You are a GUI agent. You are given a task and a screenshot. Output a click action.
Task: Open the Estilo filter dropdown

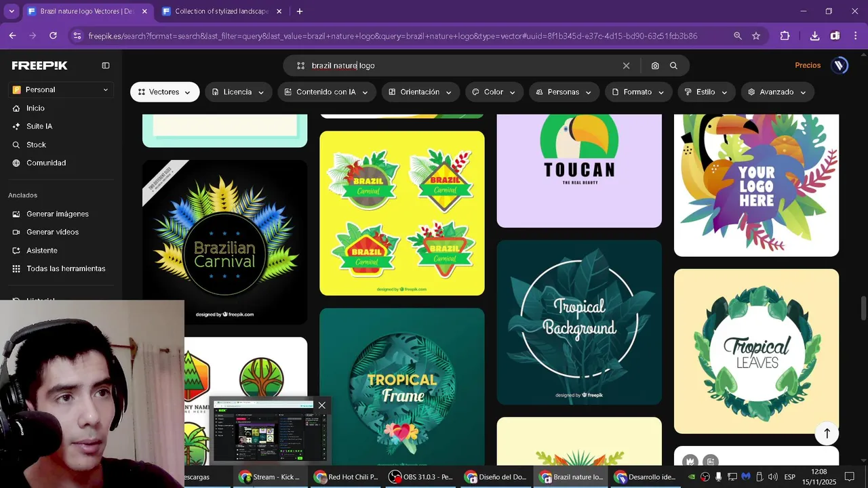click(707, 92)
